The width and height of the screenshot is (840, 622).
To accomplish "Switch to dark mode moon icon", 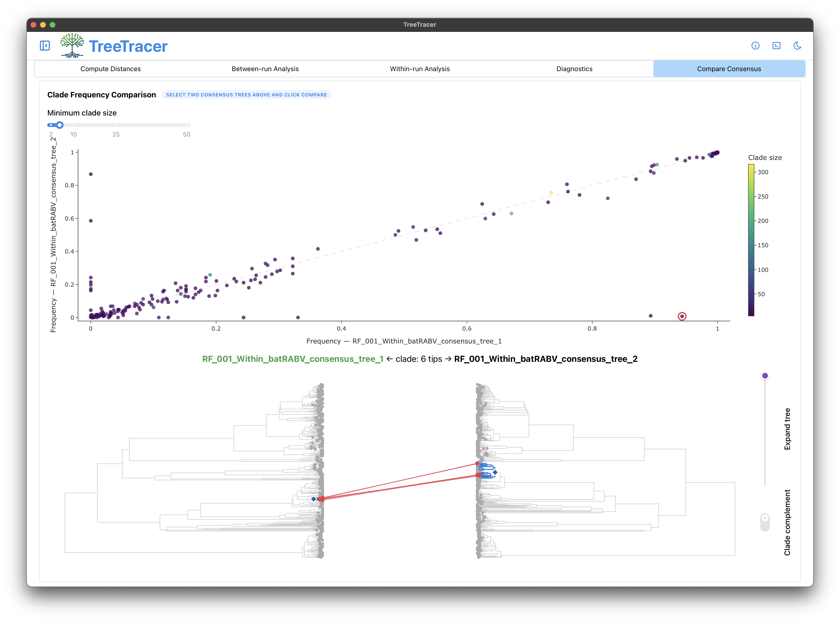I will 797,46.
